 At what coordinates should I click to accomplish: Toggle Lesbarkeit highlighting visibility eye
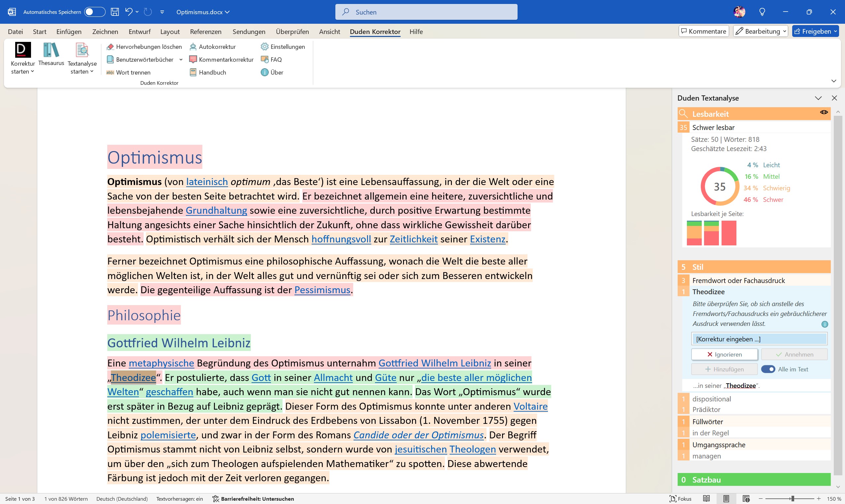click(x=824, y=112)
